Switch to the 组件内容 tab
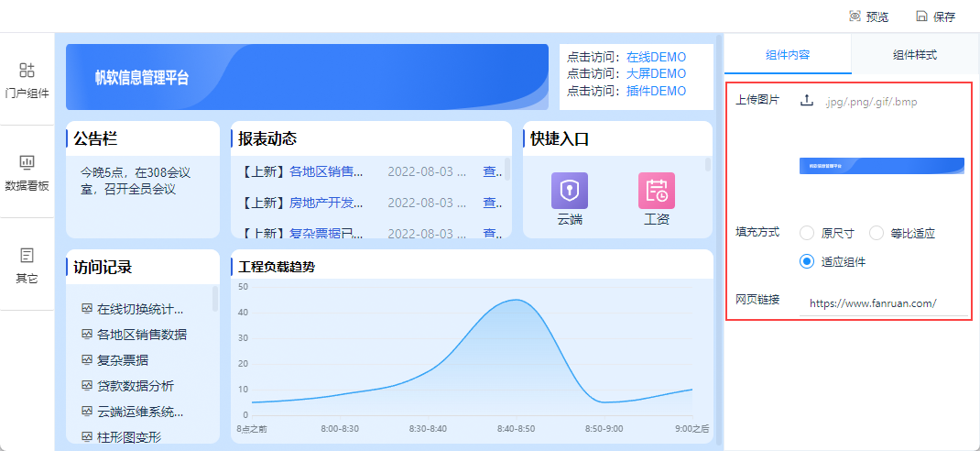This screenshot has height=451, width=980. (x=788, y=54)
